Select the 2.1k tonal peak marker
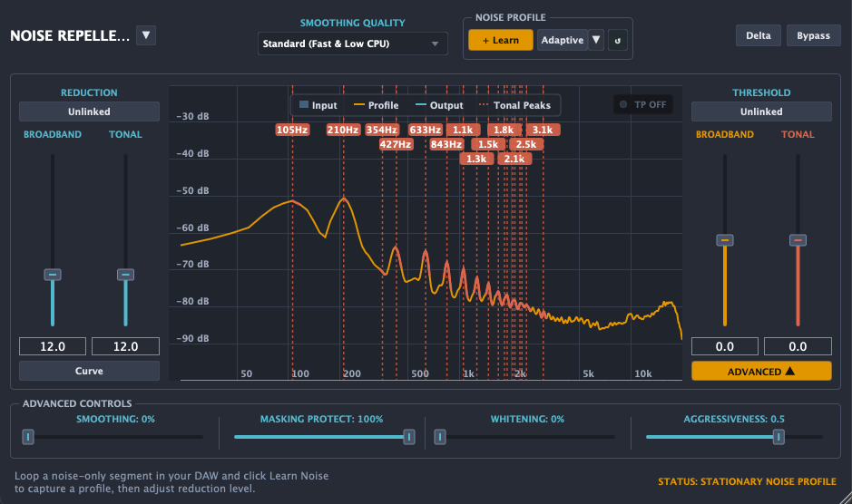Viewport: 852px width, 504px height. pos(514,160)
